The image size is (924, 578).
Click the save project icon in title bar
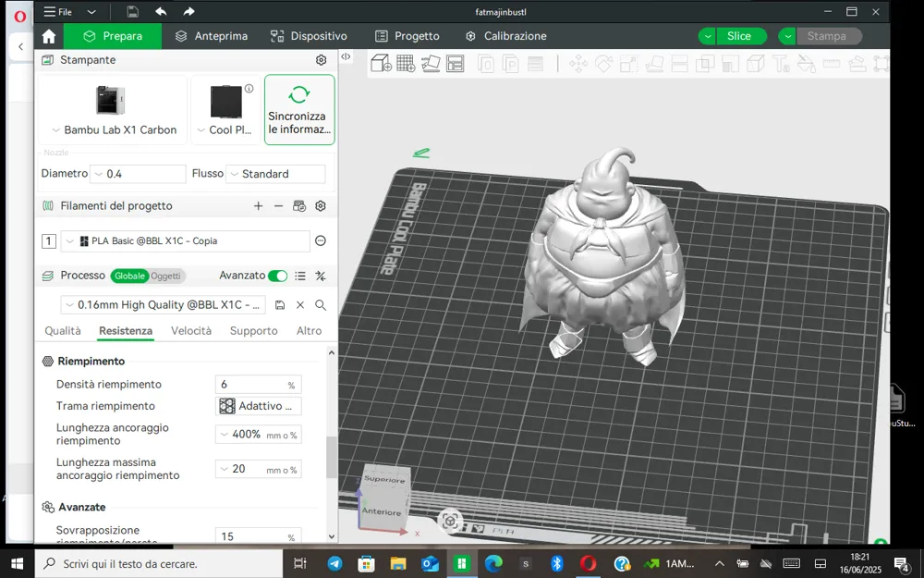tap(132, 12)
